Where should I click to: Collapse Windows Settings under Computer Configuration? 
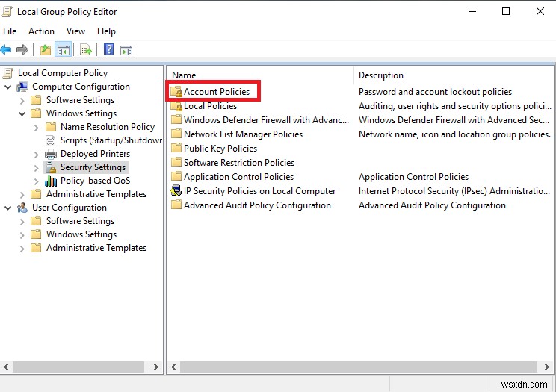click(x=22, y=113)
